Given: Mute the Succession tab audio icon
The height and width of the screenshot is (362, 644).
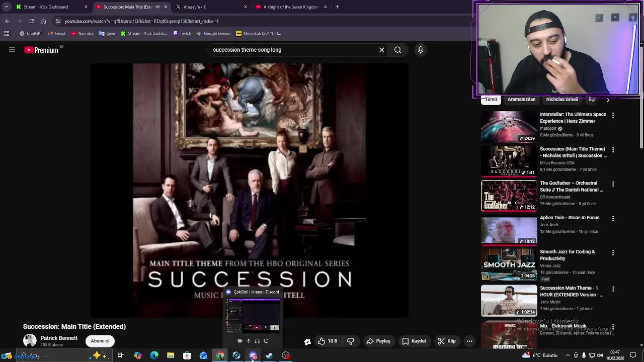Looking at the screenshot, I should (x=158, y=7).
